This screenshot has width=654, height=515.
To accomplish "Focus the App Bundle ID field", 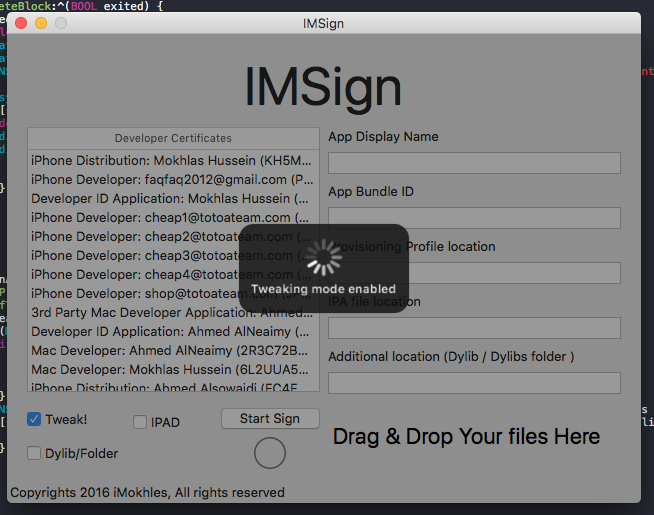I will pyautogui.click(x=474, y=218).
